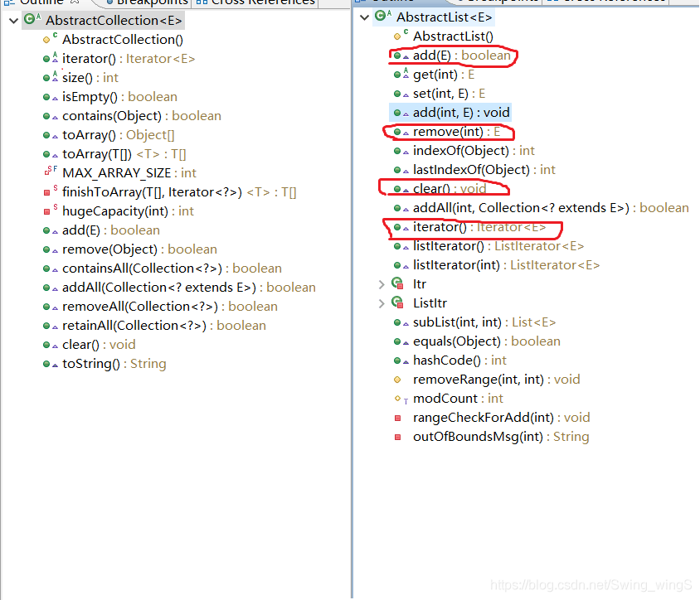Select removeRange(int, int) method
Viewport: 700px width, 600px height.
tap(497, 380)
